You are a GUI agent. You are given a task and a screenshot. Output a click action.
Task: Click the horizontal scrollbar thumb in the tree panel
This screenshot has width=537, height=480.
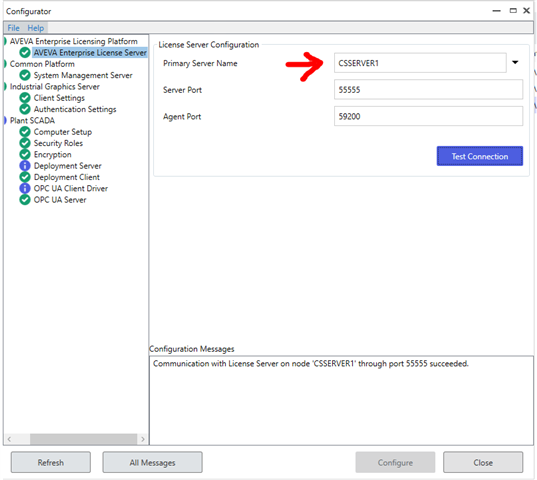point(83,439)
